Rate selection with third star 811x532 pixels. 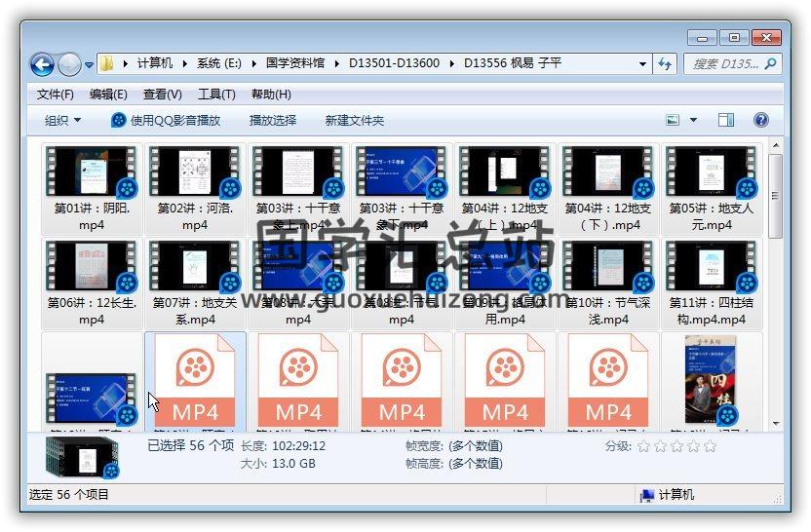[x=676, y=445]
